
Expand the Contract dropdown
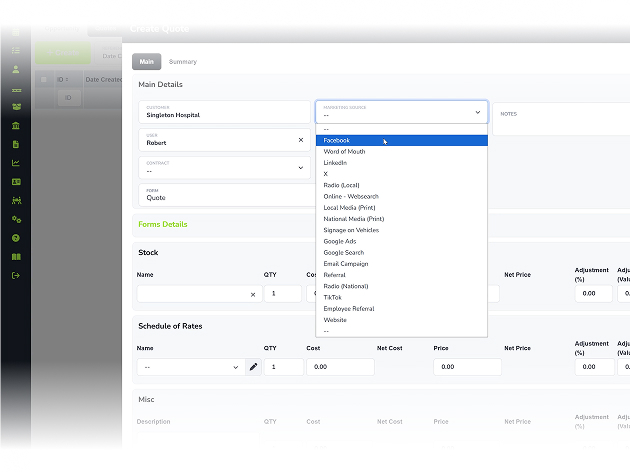tap(224, 168)
